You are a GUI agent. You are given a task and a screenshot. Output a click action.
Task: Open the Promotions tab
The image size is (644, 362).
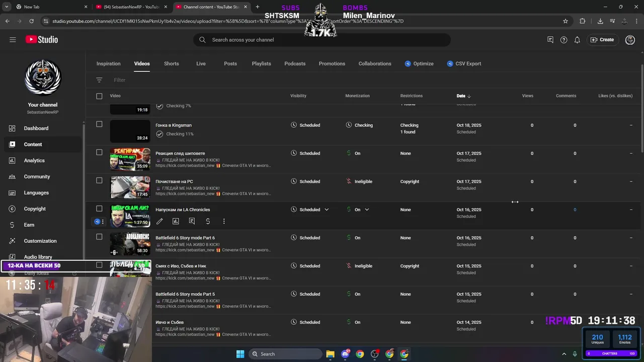pyautogui.click(x=332, y=64)
